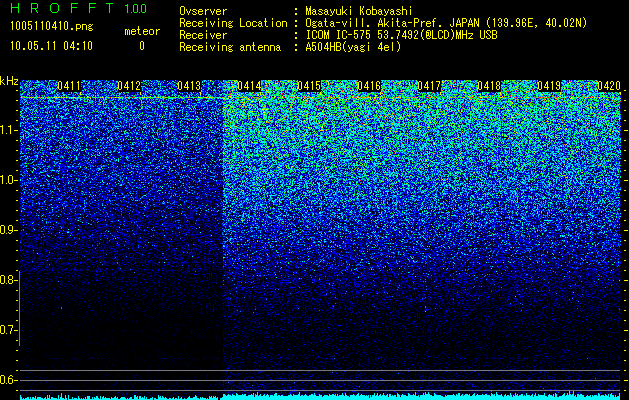Click the Ovserver label

tap(203, 11)
